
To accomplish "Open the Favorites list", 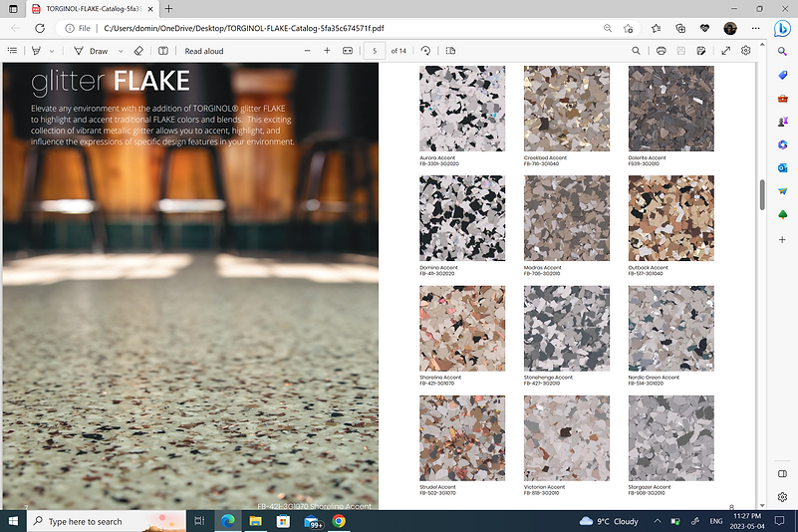I will (656, 29).
